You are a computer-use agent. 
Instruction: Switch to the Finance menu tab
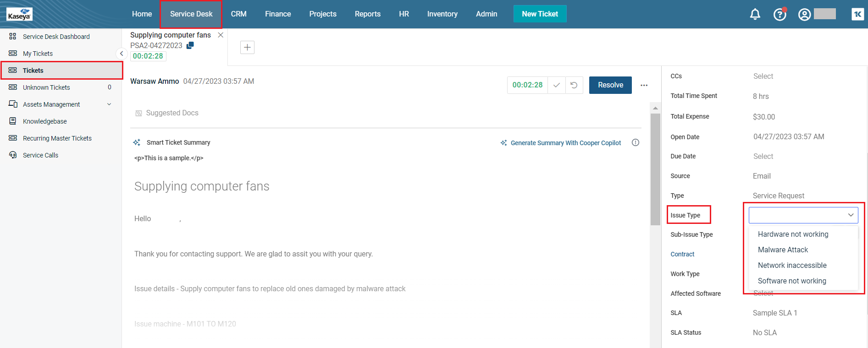tap(278, 14)
